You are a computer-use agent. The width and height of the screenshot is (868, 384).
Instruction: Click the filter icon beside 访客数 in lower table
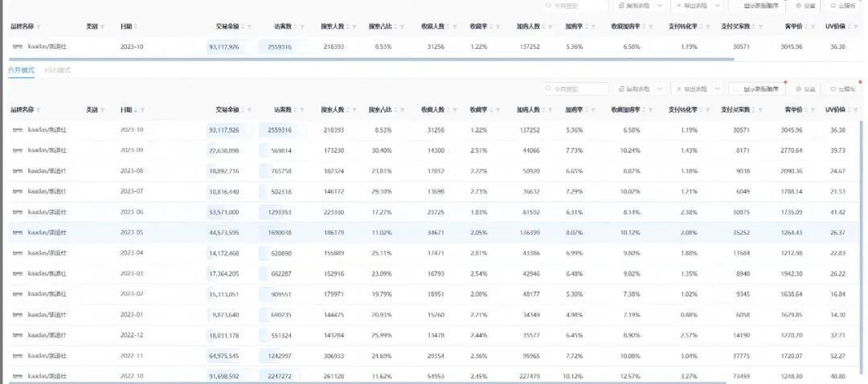(303, 110)
